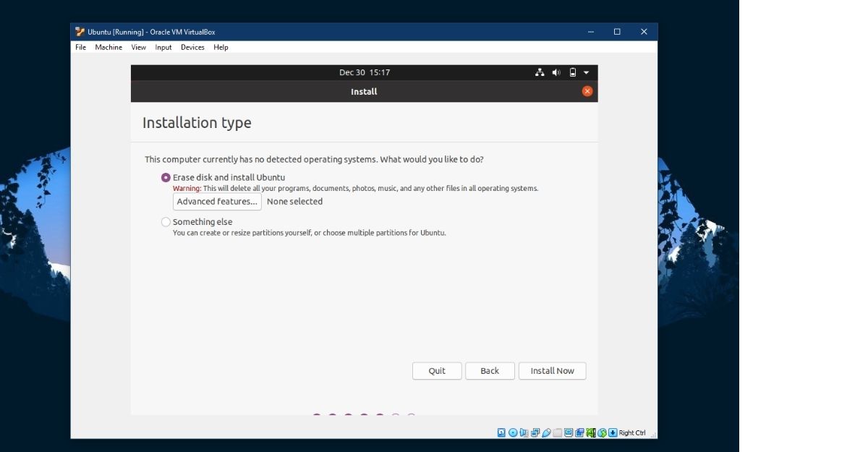868x452 pixels.
Task: Click the Right Ctrl host key label
Action: coord(632,432)
